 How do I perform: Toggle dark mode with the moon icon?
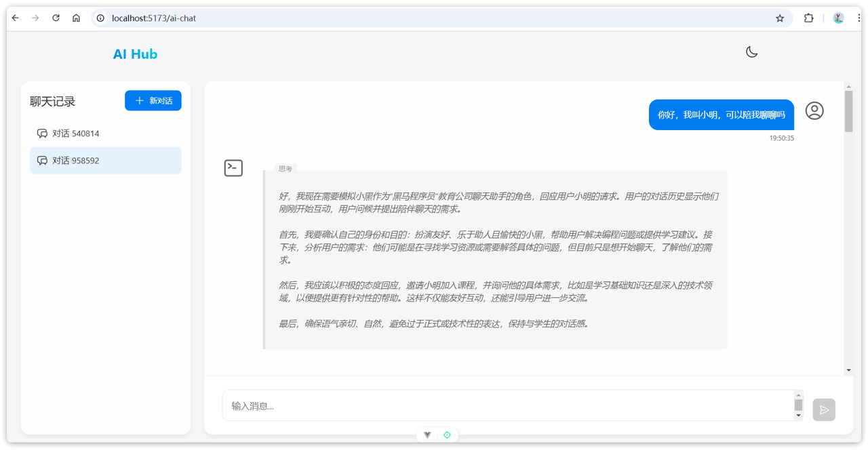(751, 52)
